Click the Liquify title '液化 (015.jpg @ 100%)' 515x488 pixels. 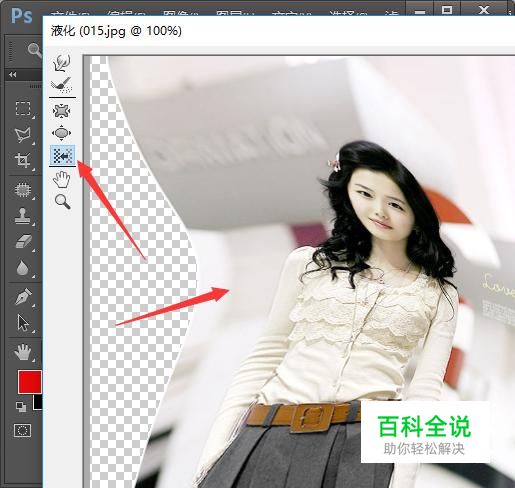pos(116,31)
